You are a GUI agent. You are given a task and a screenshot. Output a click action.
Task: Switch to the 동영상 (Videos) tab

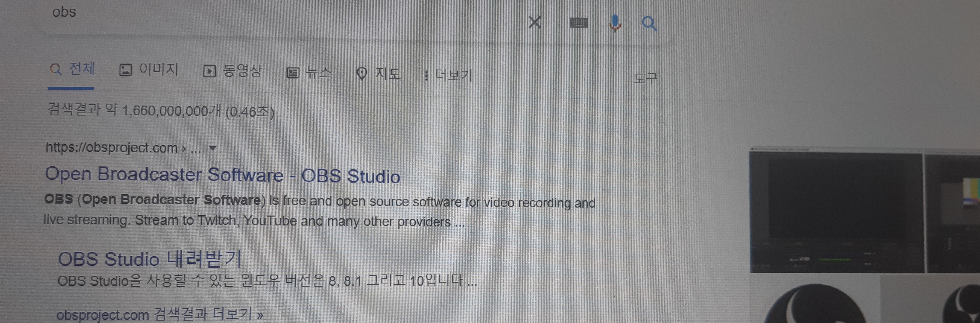[x=232, y=71]
